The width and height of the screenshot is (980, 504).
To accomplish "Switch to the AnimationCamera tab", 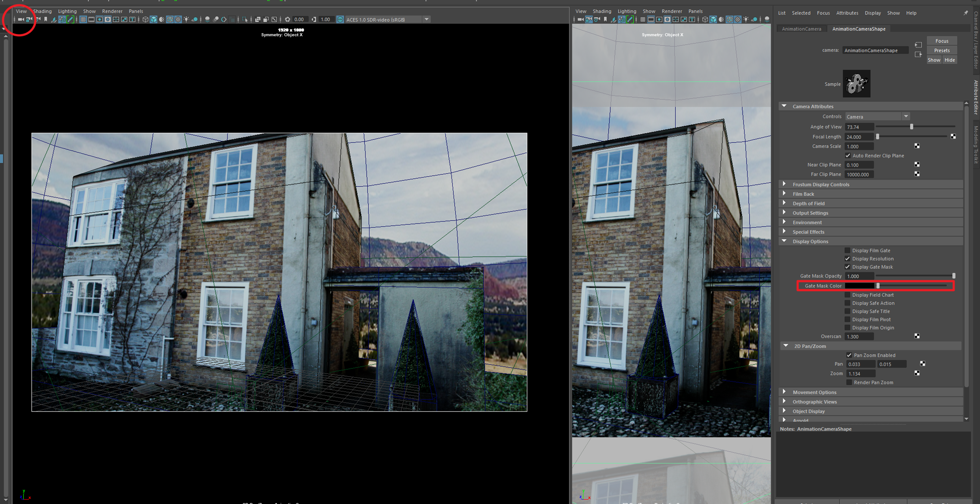I will [801, 29].
